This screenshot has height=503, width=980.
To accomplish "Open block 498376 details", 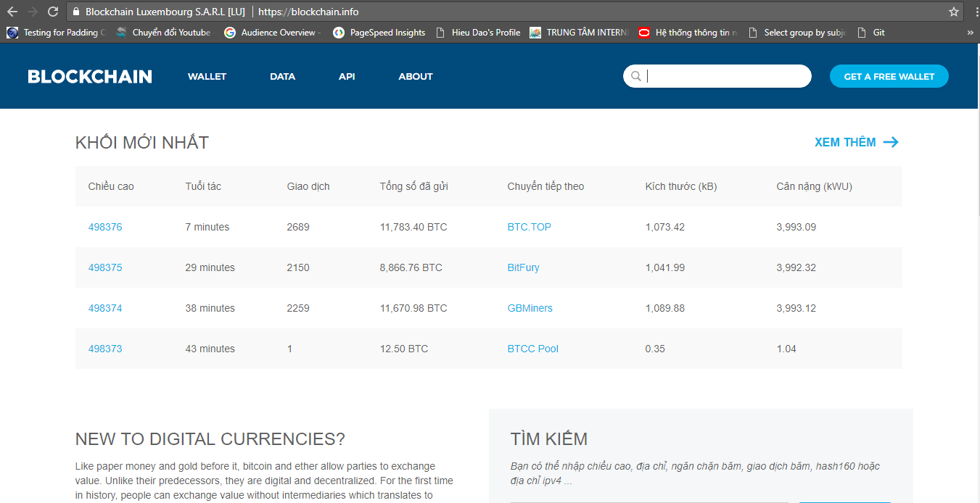I will click(105, 227).
